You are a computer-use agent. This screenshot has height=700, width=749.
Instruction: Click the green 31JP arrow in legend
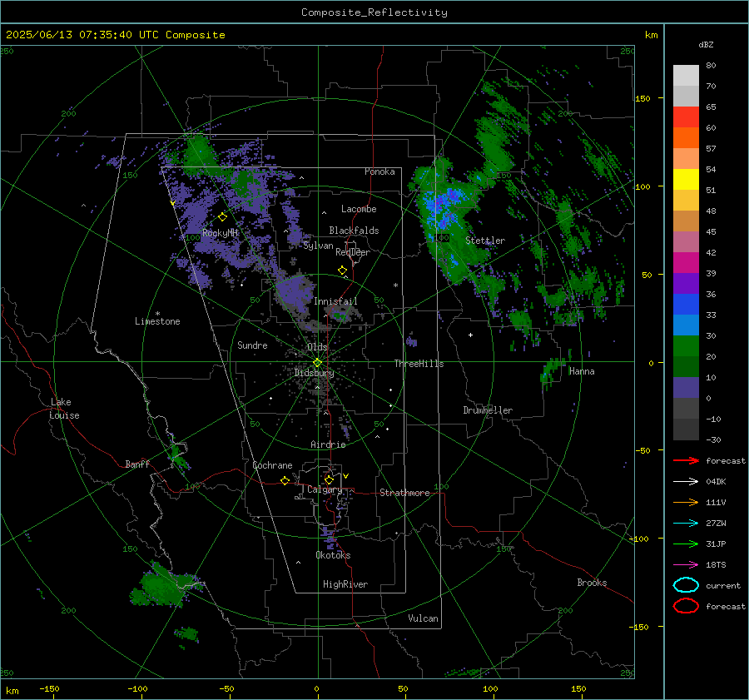tap(686, 544)
